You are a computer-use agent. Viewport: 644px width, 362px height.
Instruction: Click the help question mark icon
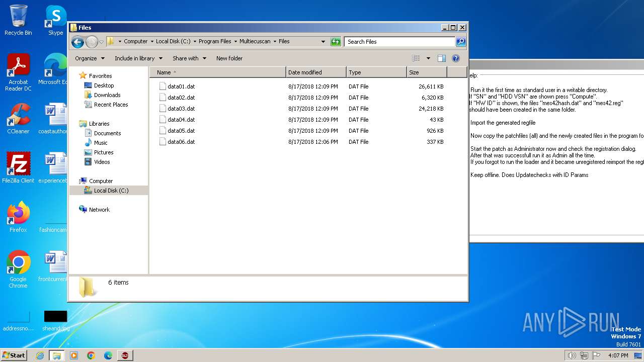point(456,58)
